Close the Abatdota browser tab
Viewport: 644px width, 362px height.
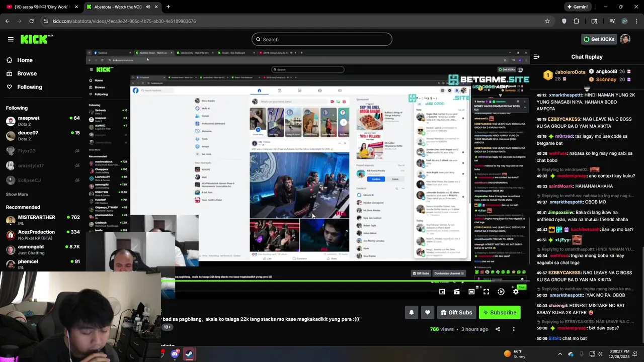[156, 7]
